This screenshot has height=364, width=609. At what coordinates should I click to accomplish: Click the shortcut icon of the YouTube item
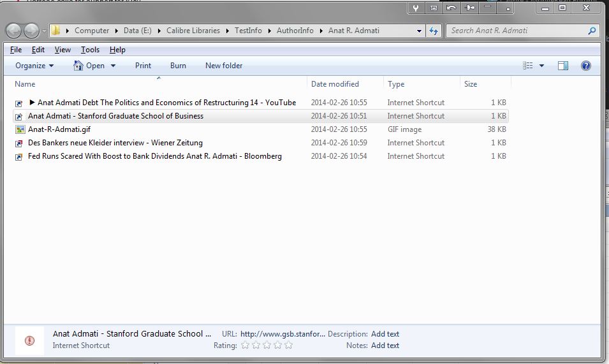18,103
